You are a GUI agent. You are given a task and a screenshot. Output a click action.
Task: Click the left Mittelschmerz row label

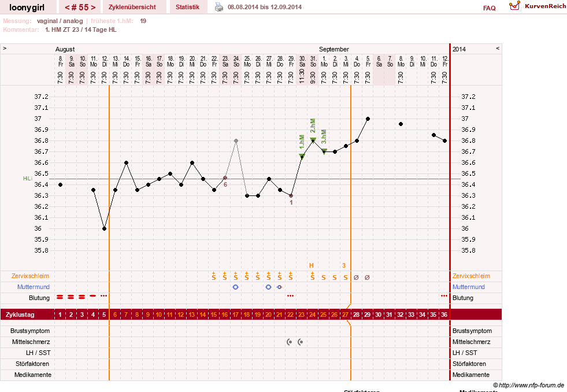[x=31, y=342]
